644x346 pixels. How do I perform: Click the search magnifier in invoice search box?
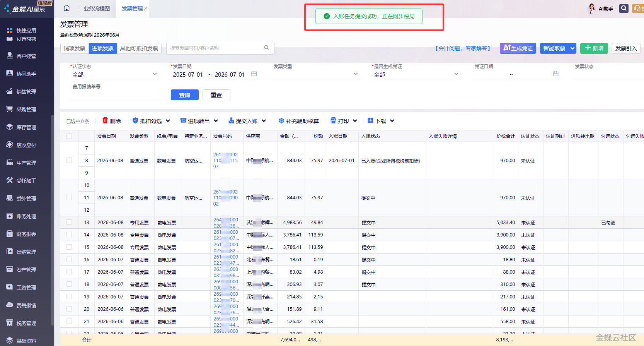pyautogui.click(x=266, y=48)
